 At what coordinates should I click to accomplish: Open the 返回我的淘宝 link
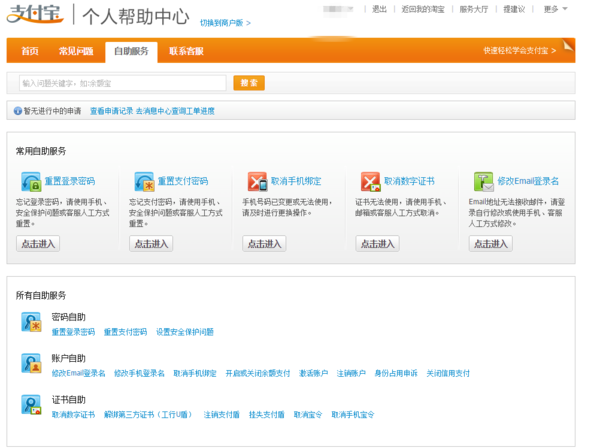coord(423,9)
